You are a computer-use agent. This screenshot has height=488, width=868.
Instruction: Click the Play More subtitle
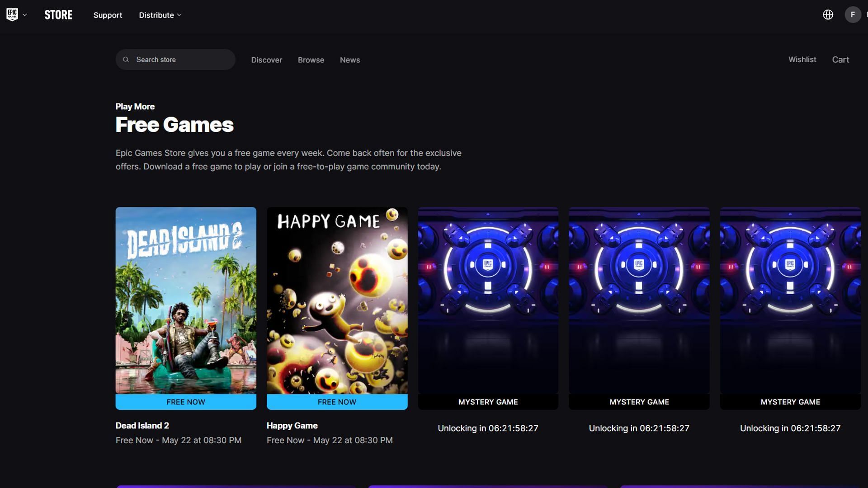135,107
